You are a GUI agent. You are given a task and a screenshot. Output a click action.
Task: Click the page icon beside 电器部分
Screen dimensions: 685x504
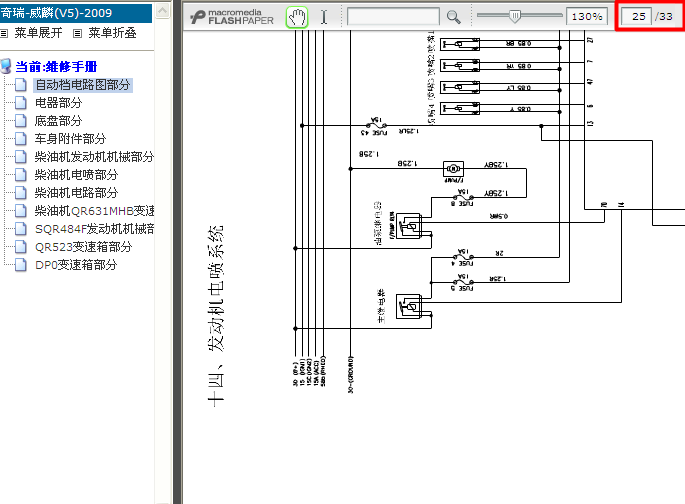22,103
